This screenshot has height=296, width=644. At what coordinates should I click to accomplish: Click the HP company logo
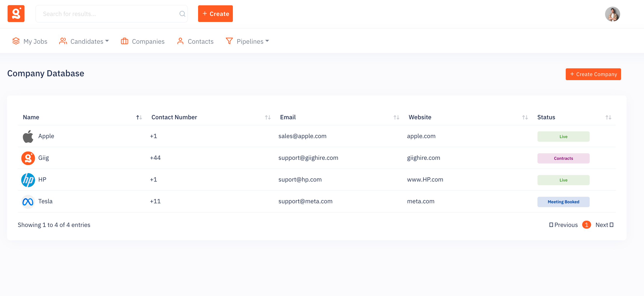pos(28,180)
